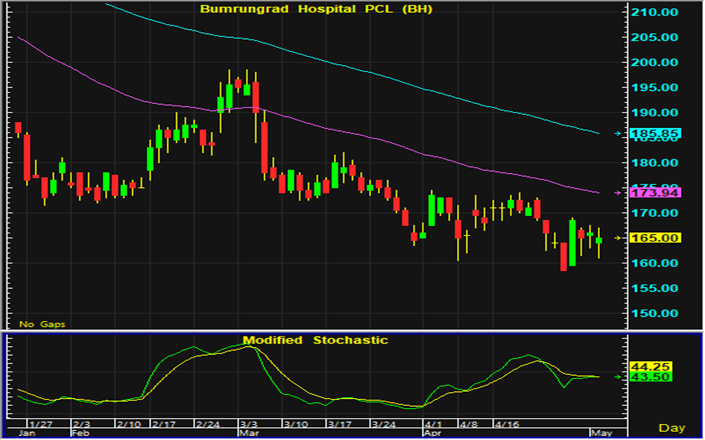Select the 4/16 date on the time axis
This screenshot has height=440, width=705.
(x=509, y=424)
